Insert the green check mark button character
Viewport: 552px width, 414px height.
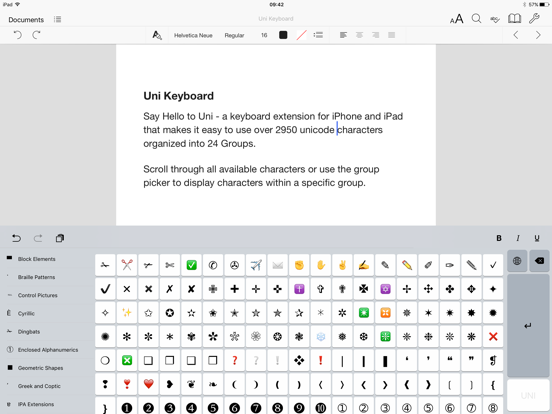pyautogui.click(x=192, y=265)
